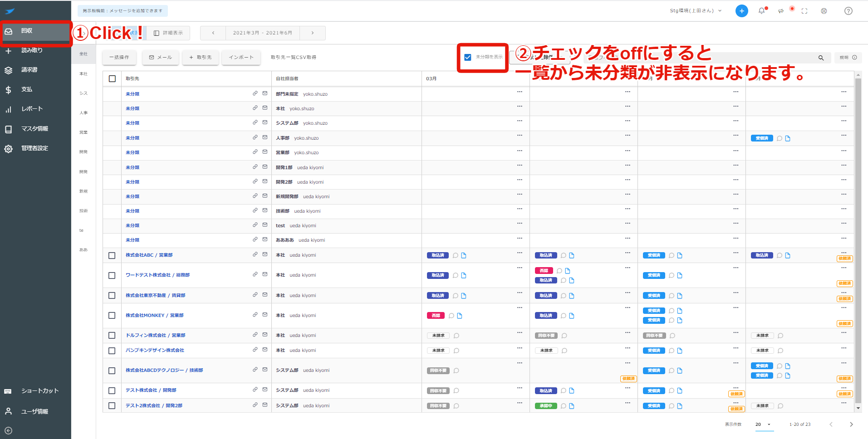Click mail icon in ドルフィン株式会社 row
This screenshot has width=868, height=439.
[x=265, y=335]
